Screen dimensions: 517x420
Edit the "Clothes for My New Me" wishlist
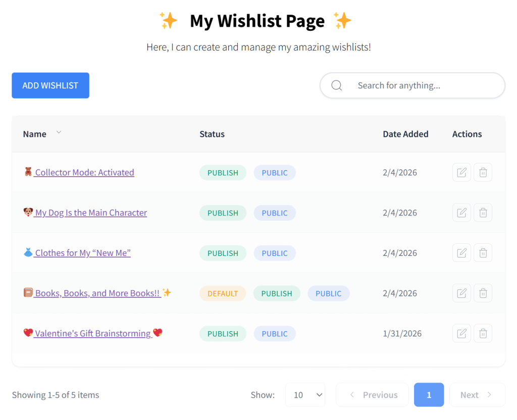pyautogui.click(x=461, y=253)
